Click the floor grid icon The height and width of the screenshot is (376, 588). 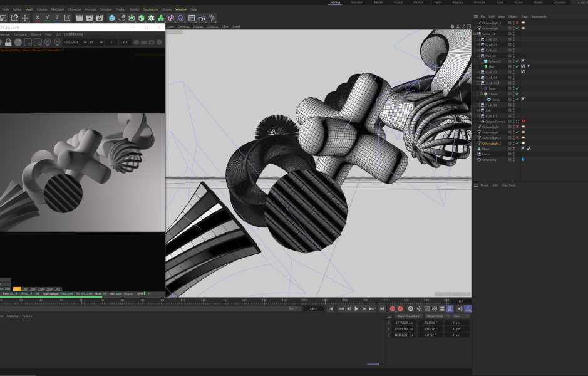click(192, 18)
